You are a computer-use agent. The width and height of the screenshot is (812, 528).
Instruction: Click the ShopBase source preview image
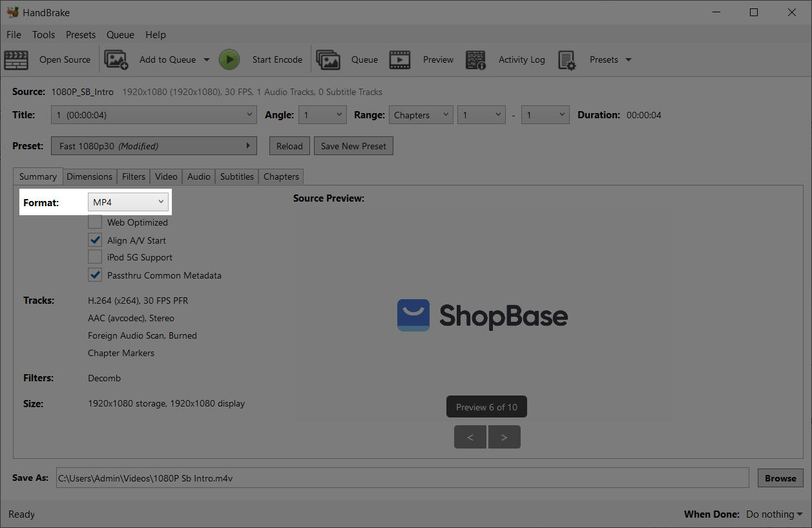coord(483,315)
